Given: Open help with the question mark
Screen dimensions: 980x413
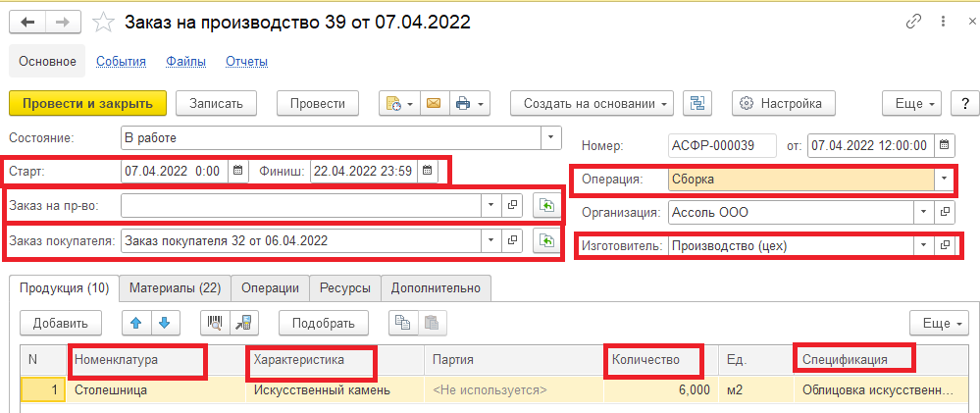Looking at the screenshot, I should 964,104.
